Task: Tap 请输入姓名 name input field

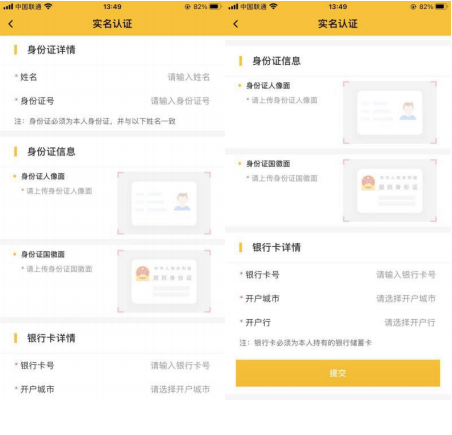Action: 188,77
